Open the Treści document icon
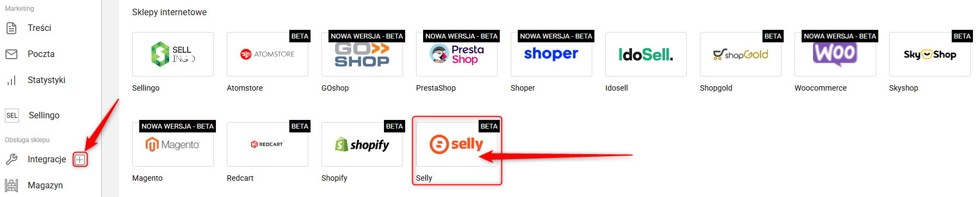 click(x=11, y=28)
